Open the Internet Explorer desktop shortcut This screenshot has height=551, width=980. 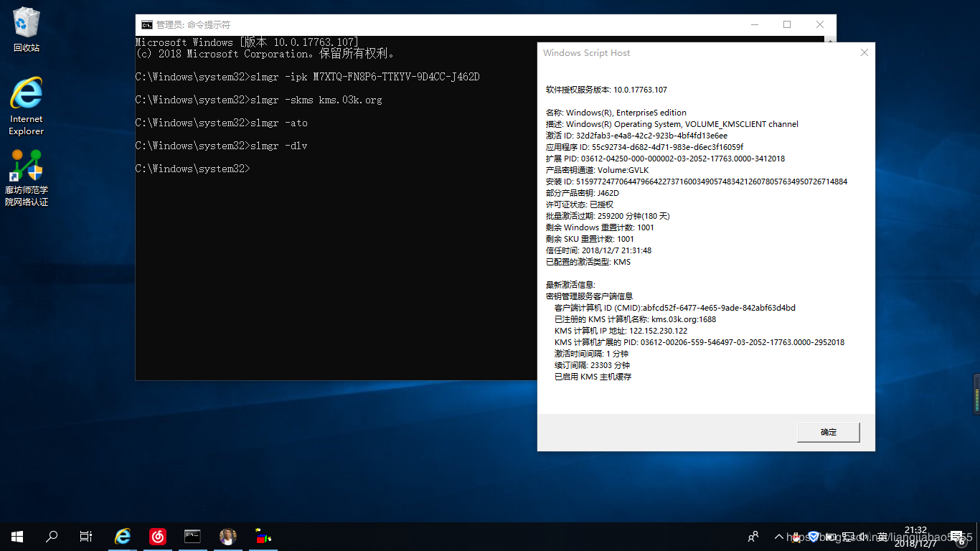click(26, 106)
